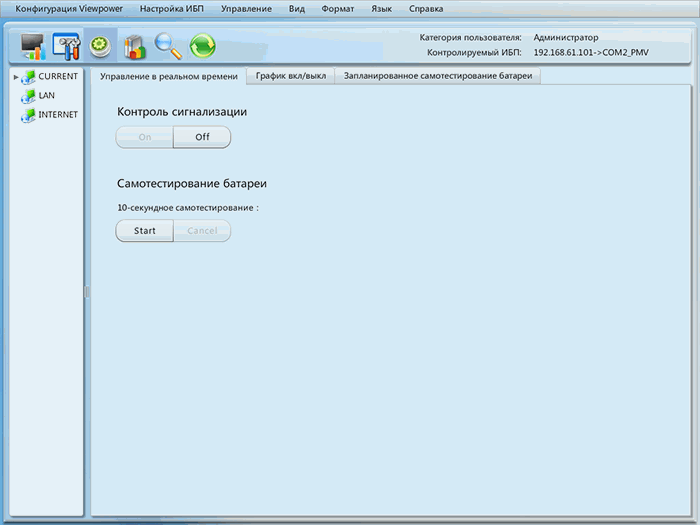Cancel the battery self-test

click(x=202, y=231)
